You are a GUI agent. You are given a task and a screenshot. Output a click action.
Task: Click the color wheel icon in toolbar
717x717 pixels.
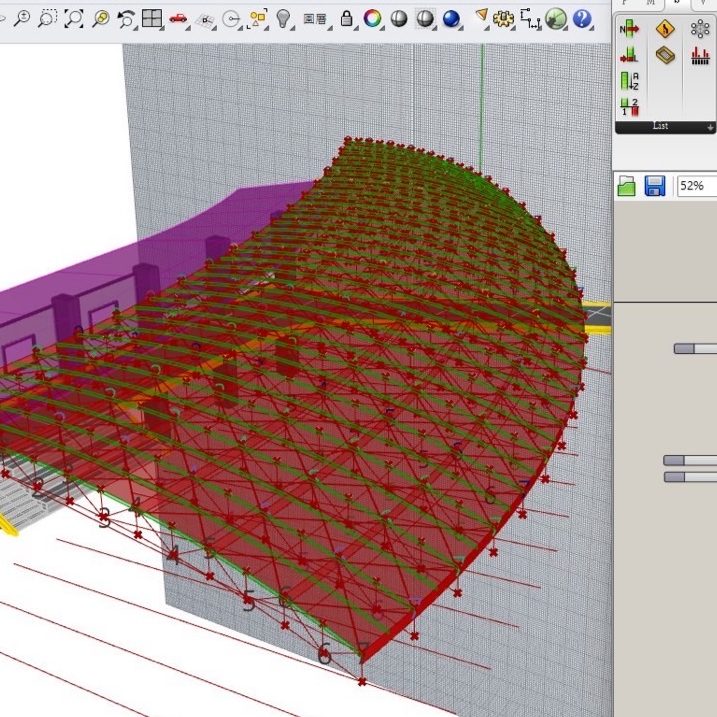pyautogui.click(x=372, y=18)
